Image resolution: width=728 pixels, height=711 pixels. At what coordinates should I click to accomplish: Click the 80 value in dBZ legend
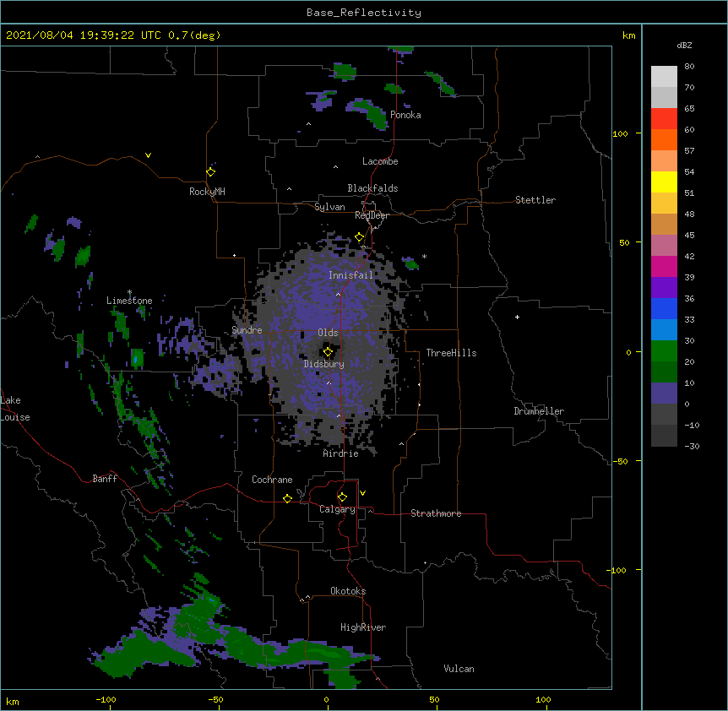coord(689,67)
